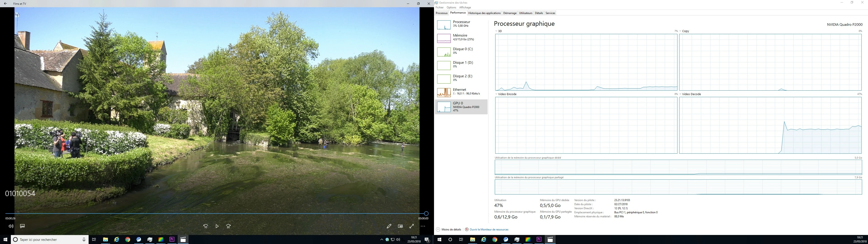Image resolution: width=868 pixels, height=244 pixels.
Task: Open the Affichage menu
Action: (x=465, y=7)
